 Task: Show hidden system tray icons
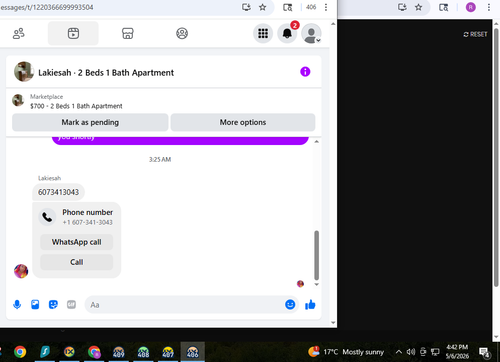[x=399, y=352]
